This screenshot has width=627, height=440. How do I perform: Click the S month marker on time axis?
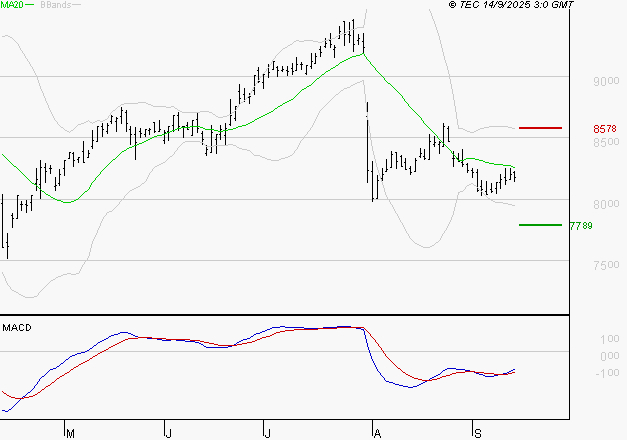(477, 434)
